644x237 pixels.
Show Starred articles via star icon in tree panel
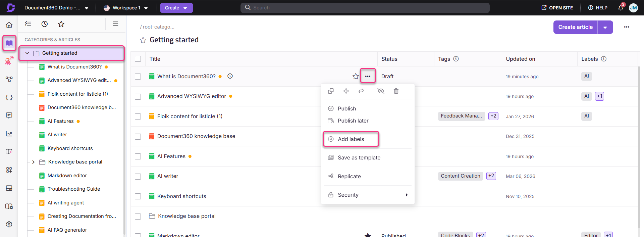(61, 24)
